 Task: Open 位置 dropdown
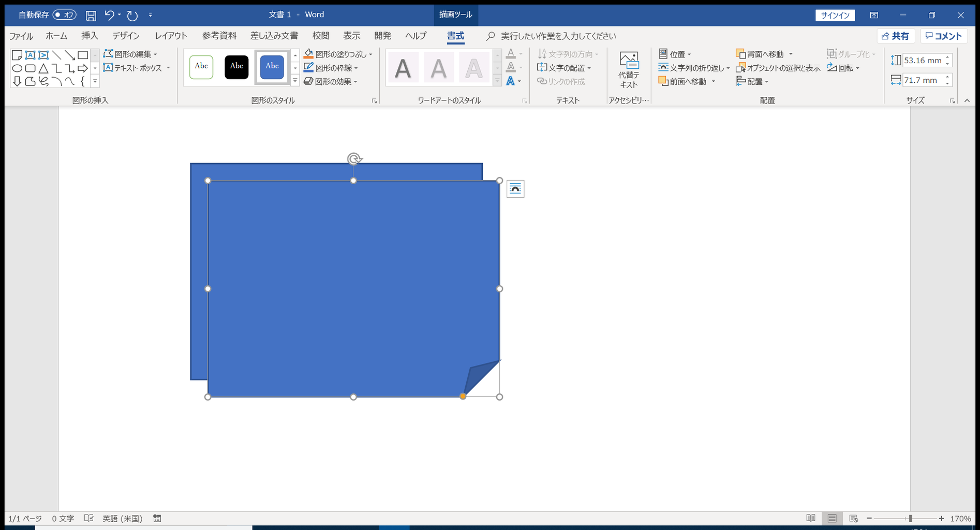(x=675, y=54)
